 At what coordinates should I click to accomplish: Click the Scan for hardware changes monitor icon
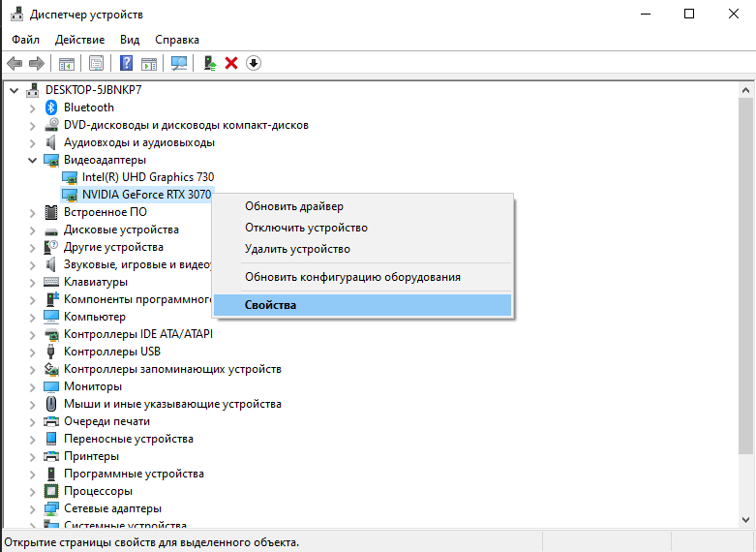(179, 63)
